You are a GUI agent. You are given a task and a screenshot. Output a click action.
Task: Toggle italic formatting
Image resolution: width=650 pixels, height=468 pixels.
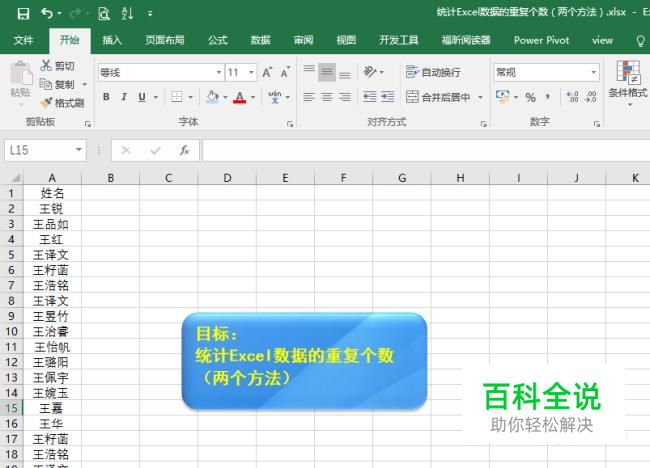click(124, 97)
